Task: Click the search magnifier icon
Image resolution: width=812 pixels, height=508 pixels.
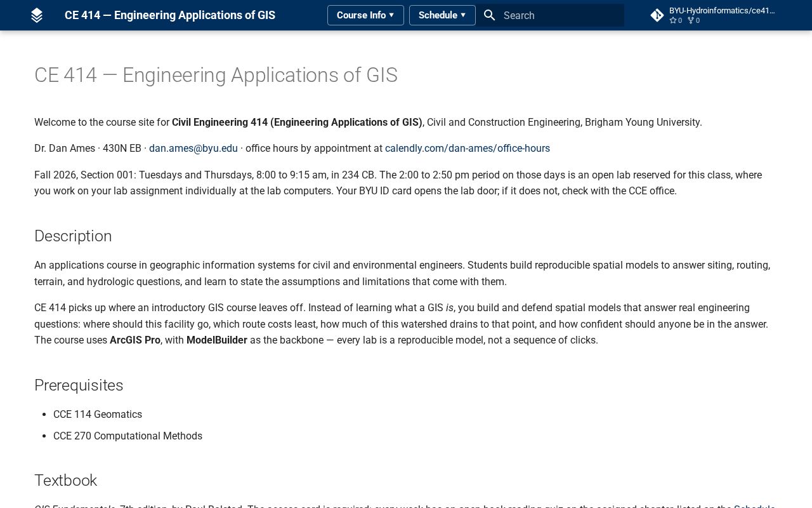Action: coord(489,15)
